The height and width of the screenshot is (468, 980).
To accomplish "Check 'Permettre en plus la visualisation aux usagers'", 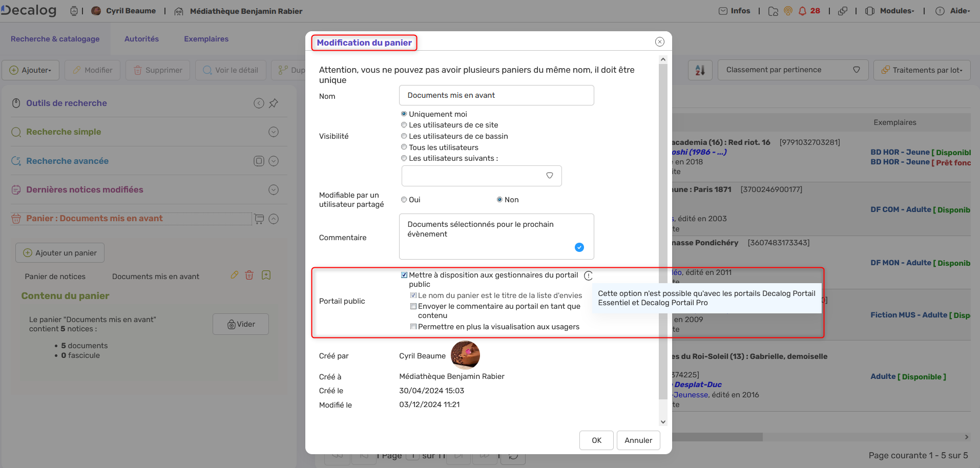I will [x=413, y=327].
